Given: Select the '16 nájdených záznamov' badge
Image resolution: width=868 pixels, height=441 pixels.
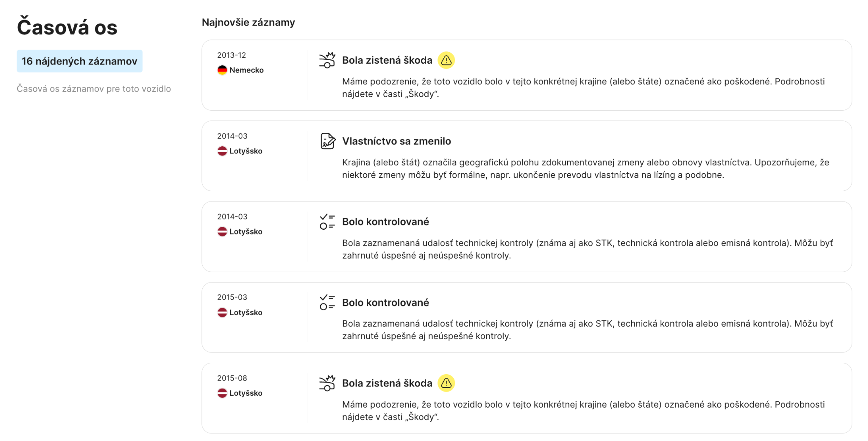Looking at the screenshot, I should pos(80,61).
